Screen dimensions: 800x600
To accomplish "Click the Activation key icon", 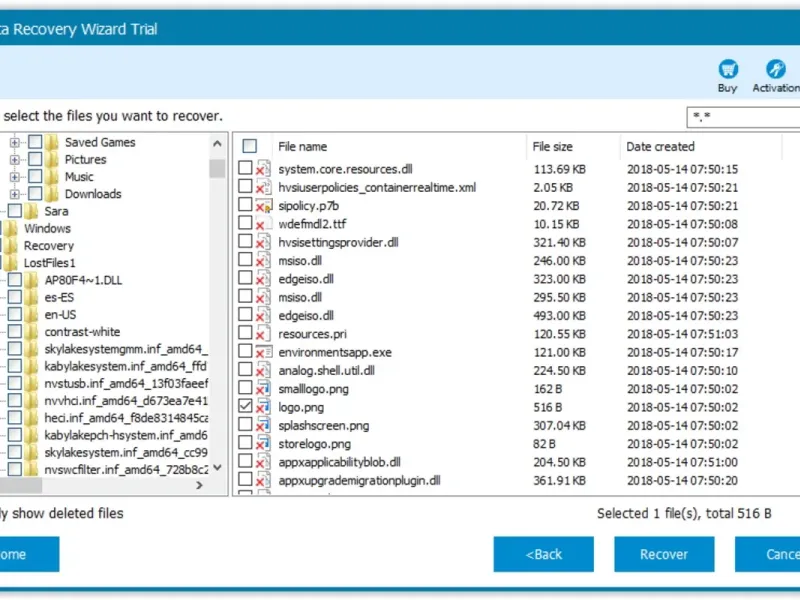I will [x=776, y=69].
